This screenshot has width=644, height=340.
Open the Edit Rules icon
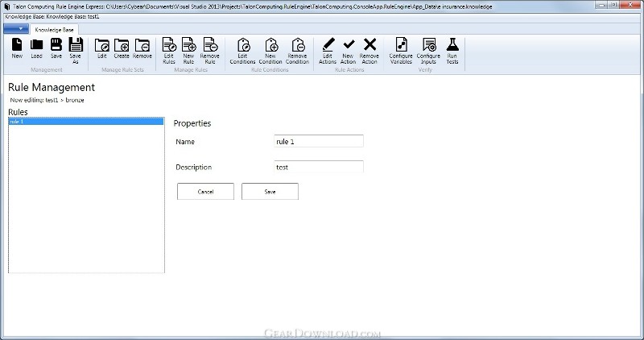click(x=169, y=44)
